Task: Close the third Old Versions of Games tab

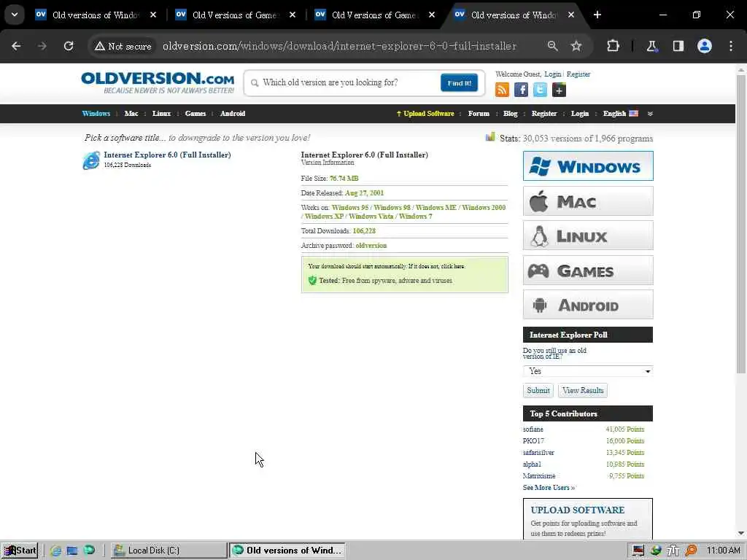Action: (432, 15)
